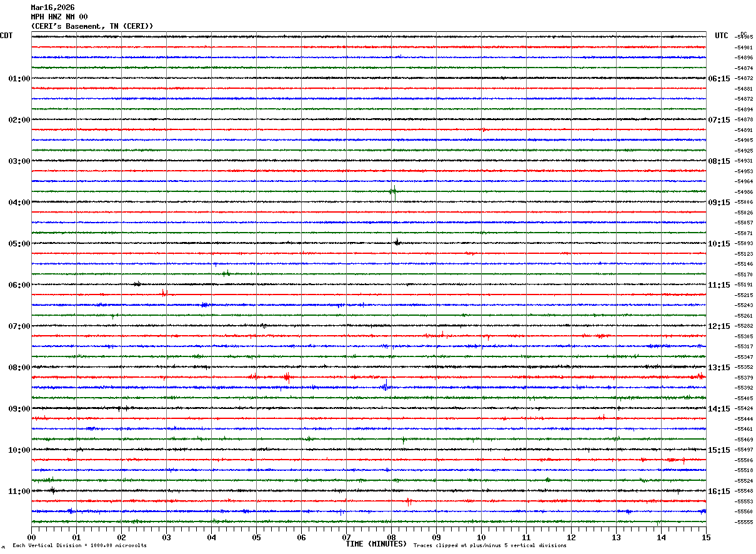Click the vertical division microvolts note
Screen dimensions: 756x554
(79, 546)
